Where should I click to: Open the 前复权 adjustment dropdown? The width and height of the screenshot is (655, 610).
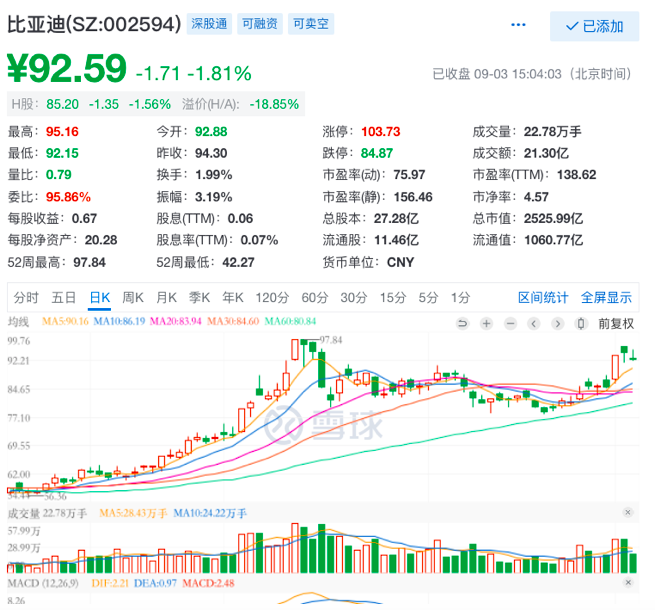point(616,323)
